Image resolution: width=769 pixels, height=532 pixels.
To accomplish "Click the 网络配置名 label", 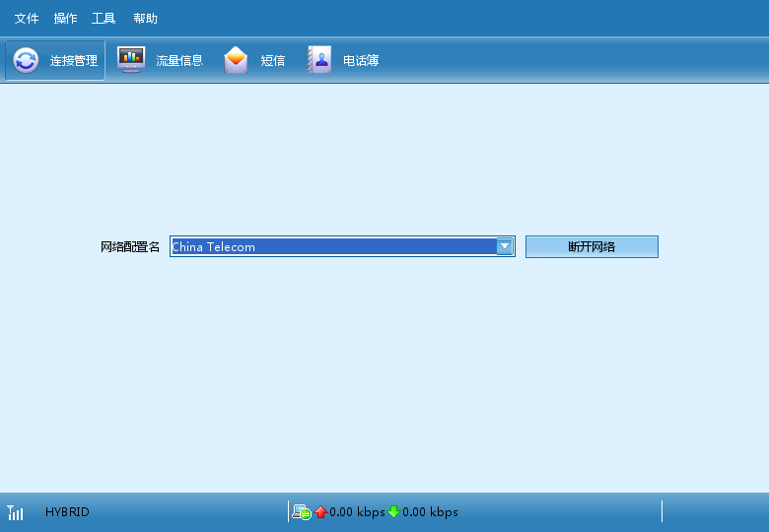I will (x=130, y=247).
